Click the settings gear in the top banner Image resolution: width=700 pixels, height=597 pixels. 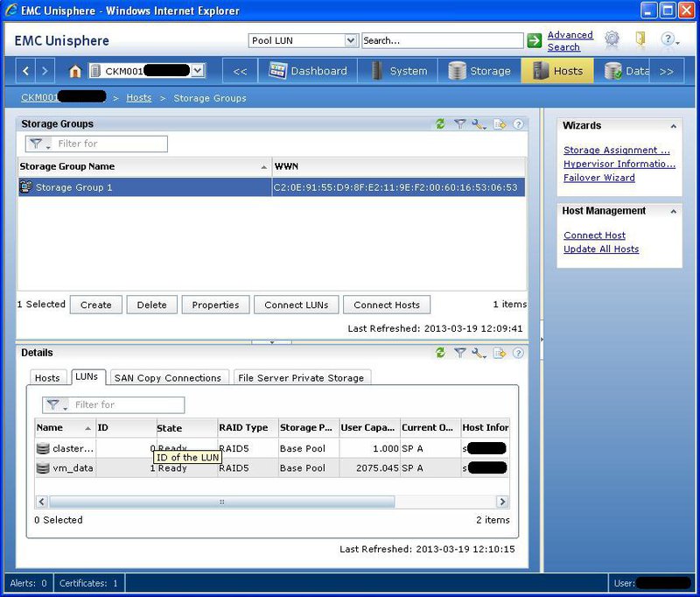(612, 40)
